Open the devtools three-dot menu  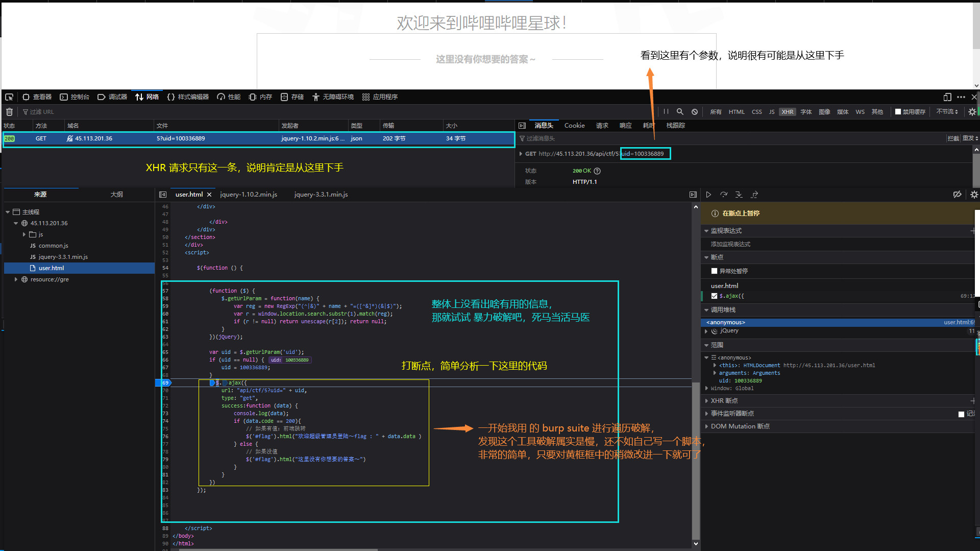(961, 97)
